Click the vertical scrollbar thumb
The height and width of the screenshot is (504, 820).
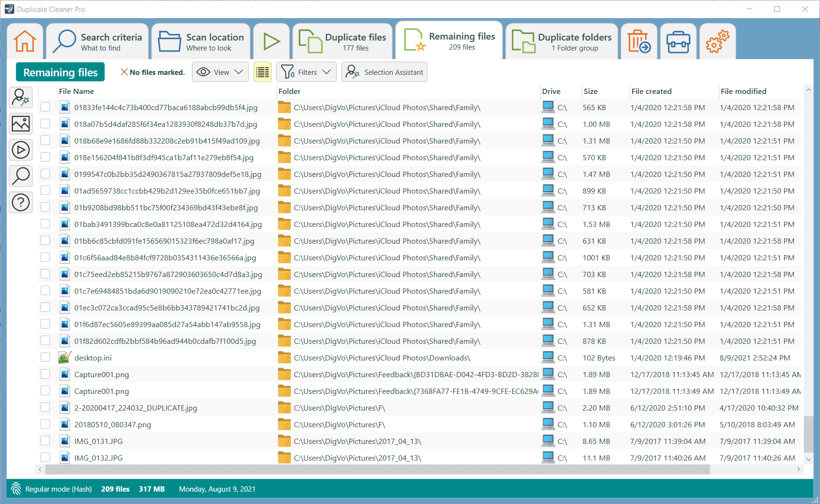coord(808,434)
